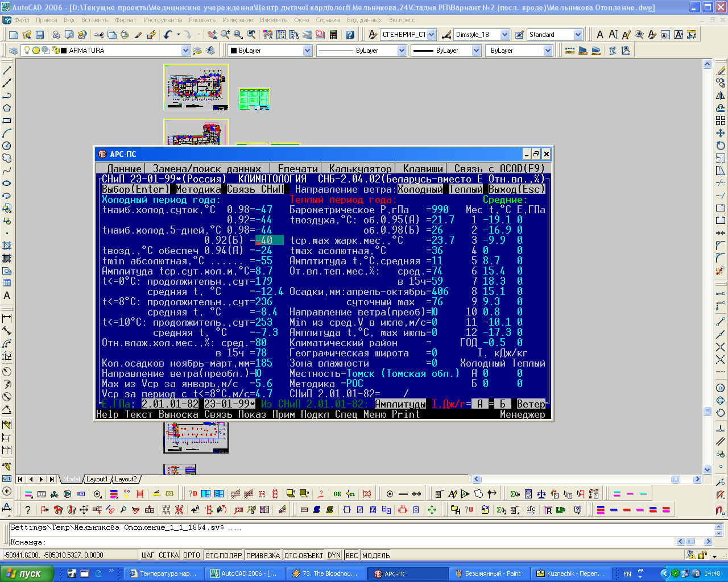The height and width of the screenshot is (582, 728).
Task: Click the Match Properties brush icon
Action: 138,35
